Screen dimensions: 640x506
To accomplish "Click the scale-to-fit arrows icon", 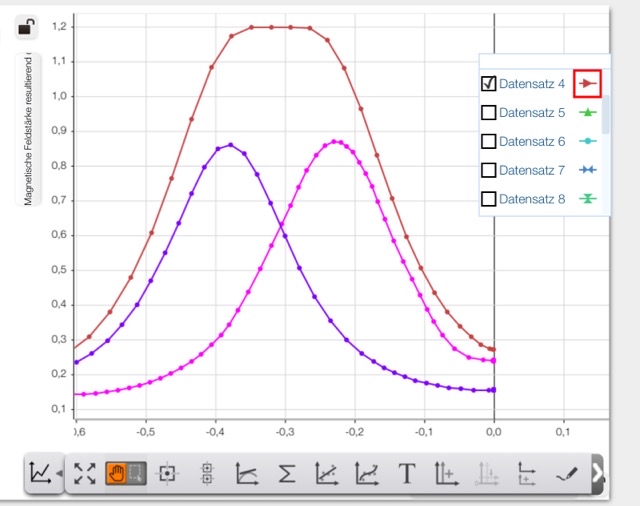I will [x=85, y=473].
